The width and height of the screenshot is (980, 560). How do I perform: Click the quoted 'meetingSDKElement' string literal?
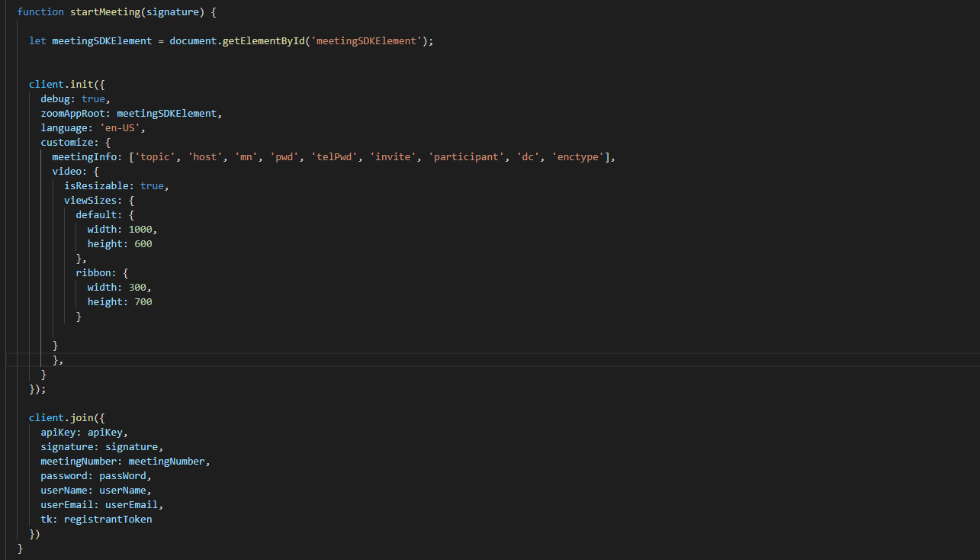pyautogui.click(x=365, y=41)
